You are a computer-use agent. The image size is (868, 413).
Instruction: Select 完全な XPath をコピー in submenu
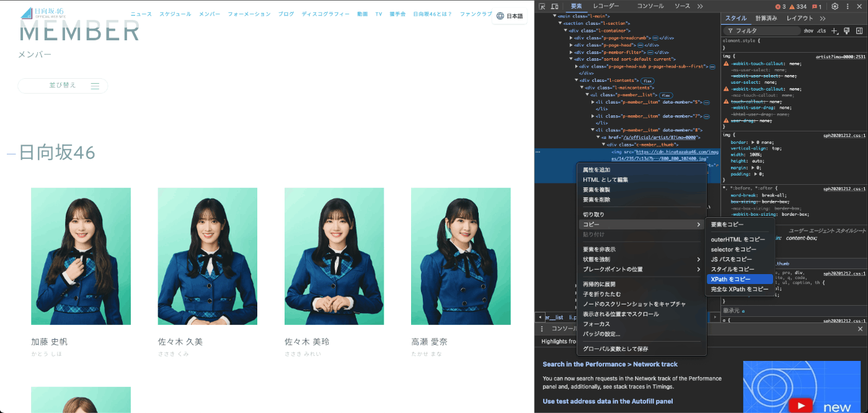coord(740,289)
